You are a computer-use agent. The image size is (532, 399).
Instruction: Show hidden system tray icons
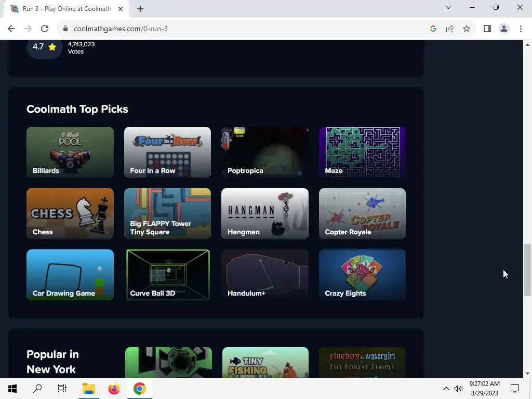pyautogui.click(x=446, y=389)
